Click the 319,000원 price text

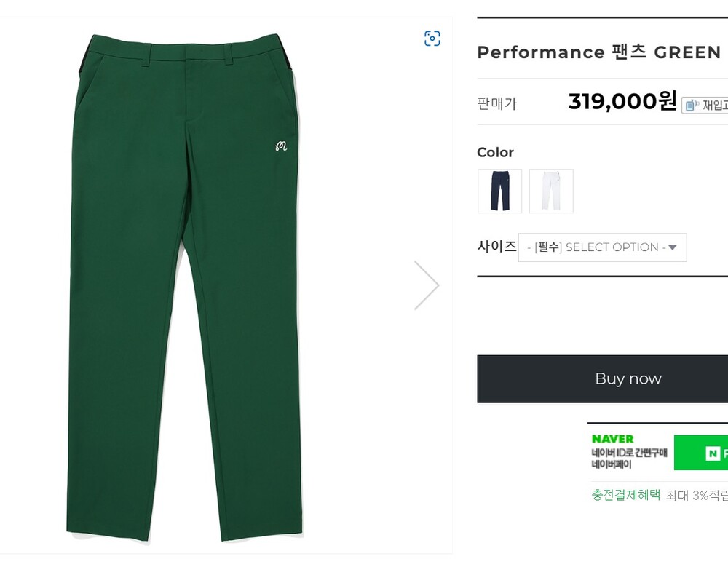coord(622,101)
